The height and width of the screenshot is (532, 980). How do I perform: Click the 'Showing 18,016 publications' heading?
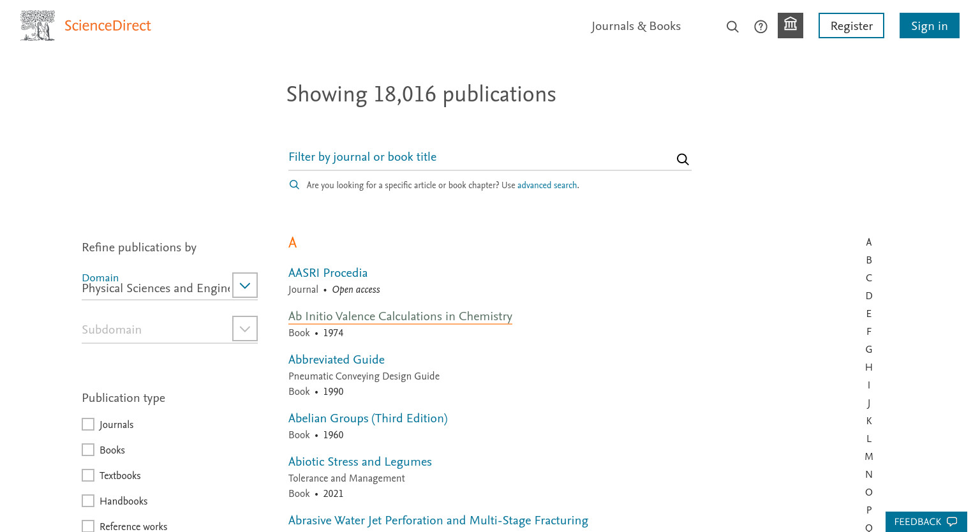click(421, 94)
